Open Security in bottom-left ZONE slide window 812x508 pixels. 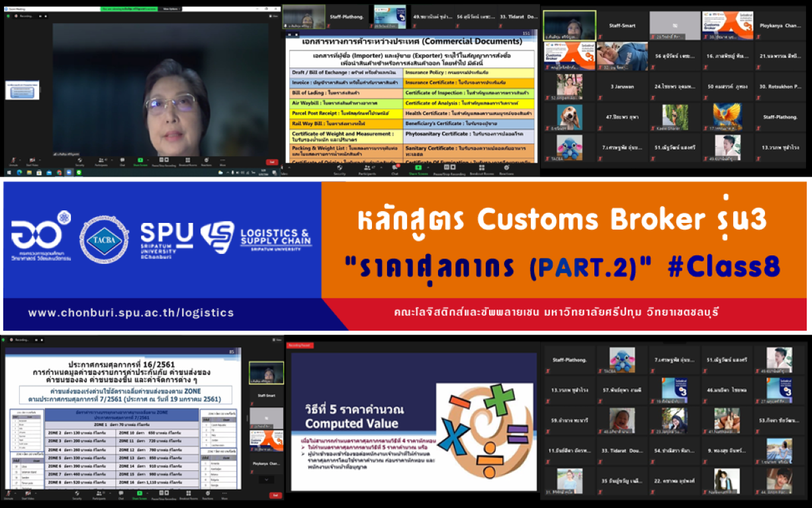coord(77,493)
